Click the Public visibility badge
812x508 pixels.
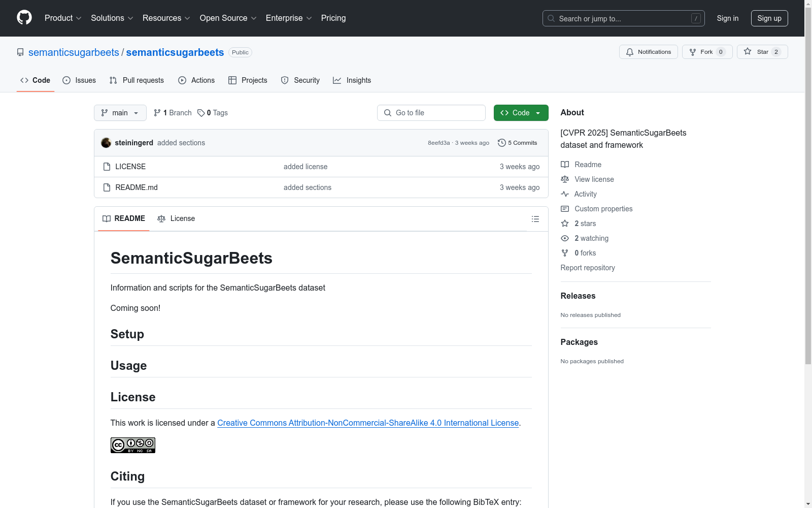click(241, 52)
